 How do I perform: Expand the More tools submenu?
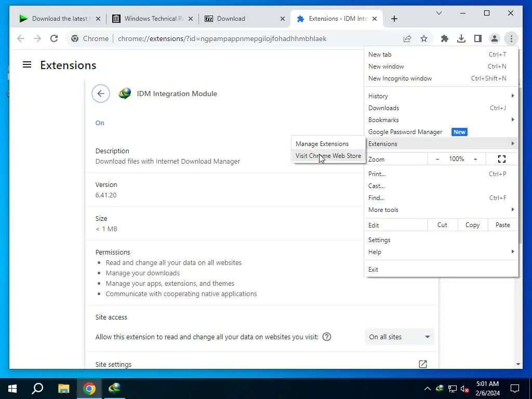pos(441,210)
